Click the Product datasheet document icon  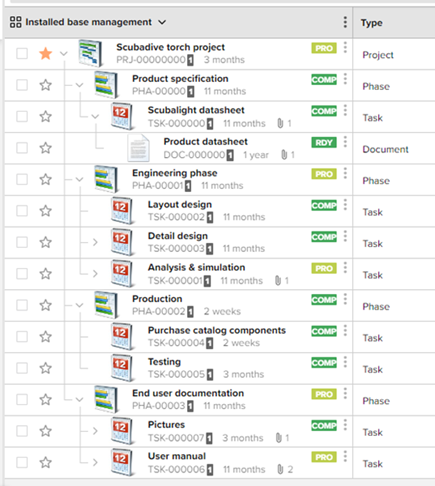[x=138, y=148]
